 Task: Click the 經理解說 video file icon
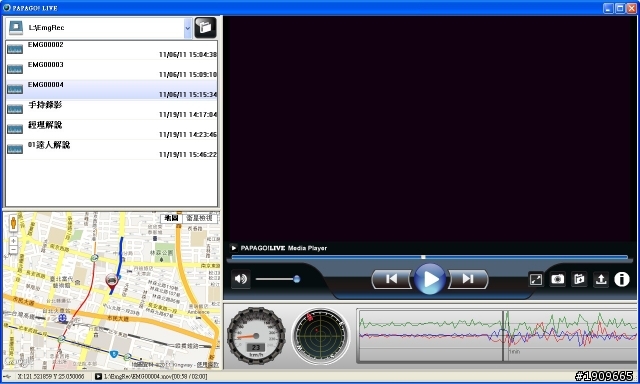click(15, 129)
